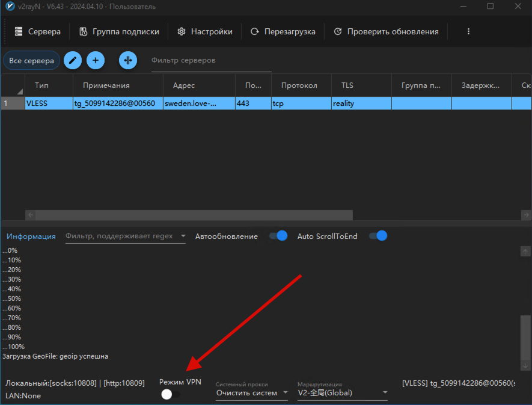The height and width of the screenshot is (405, 532).
Task: Toggle the Автообновление switch
Action: (278, 236)
